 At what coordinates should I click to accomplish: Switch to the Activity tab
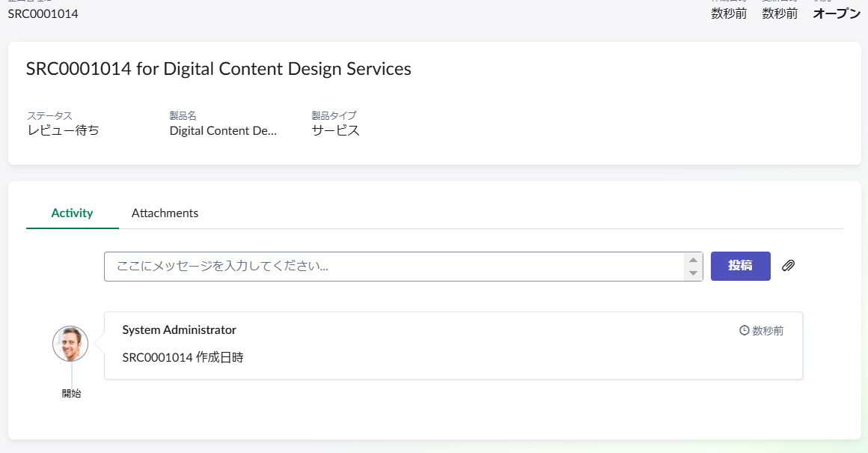coord(72,213)
